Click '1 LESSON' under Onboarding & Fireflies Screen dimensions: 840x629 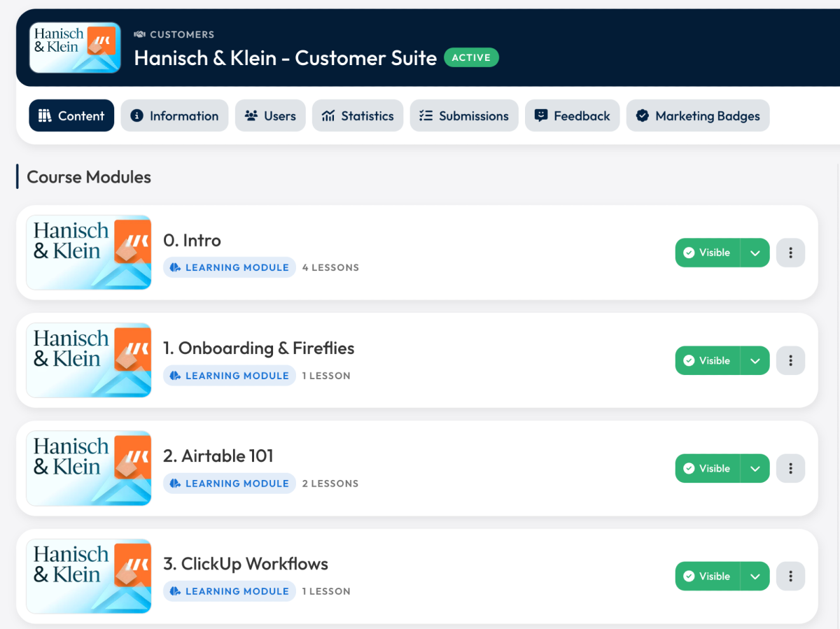pyautogui.click(x=326, y=375)
